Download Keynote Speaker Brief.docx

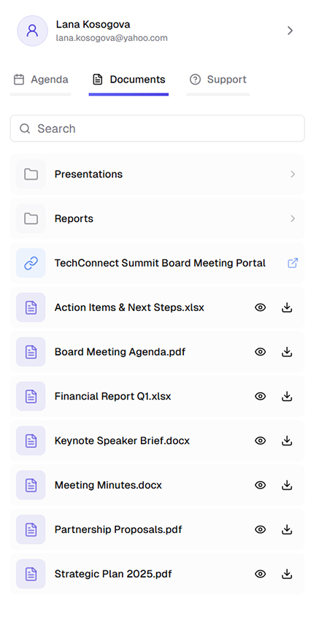(x=287, y=440)
